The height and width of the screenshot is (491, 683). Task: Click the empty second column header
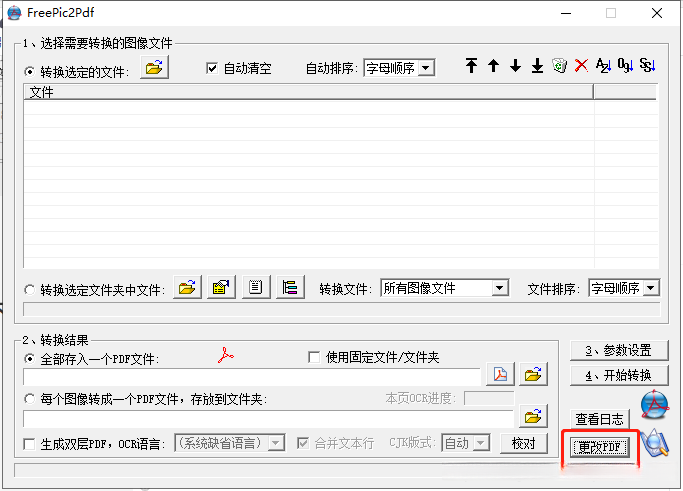pos(625,92)
